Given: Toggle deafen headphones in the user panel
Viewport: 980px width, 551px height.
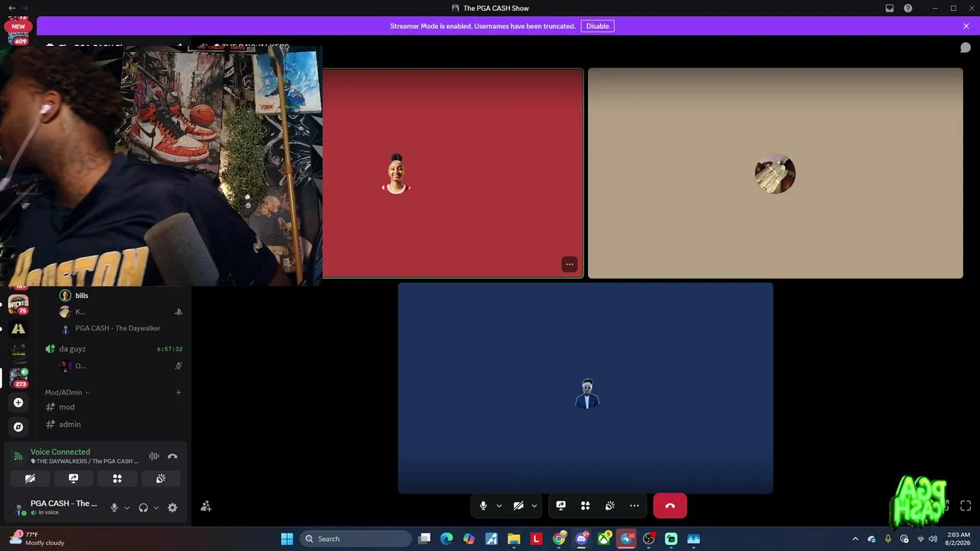Looking at the screenshot, I should (x=143, y=507).
